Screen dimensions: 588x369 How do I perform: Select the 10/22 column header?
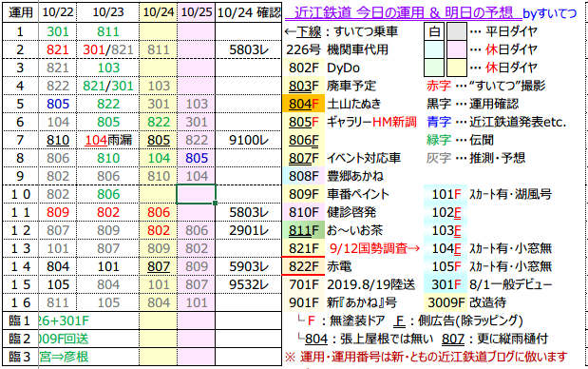(58, 12)
